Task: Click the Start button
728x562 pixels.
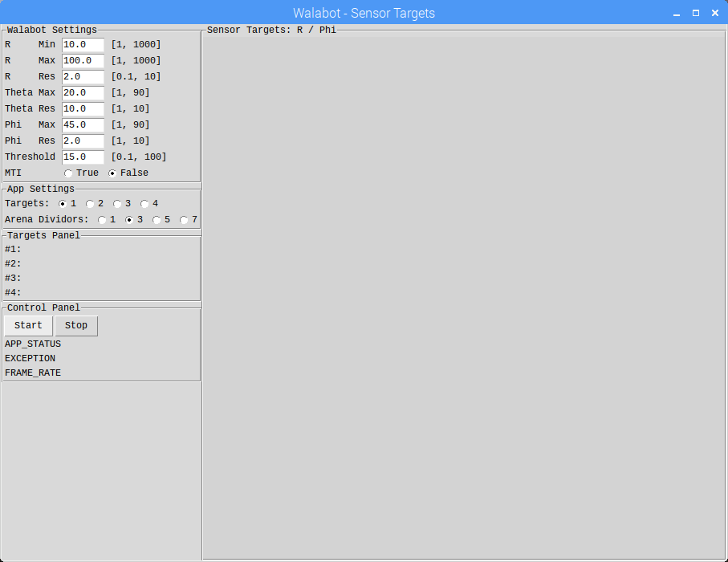Action: pyautogui.click(x=28, y=326)
